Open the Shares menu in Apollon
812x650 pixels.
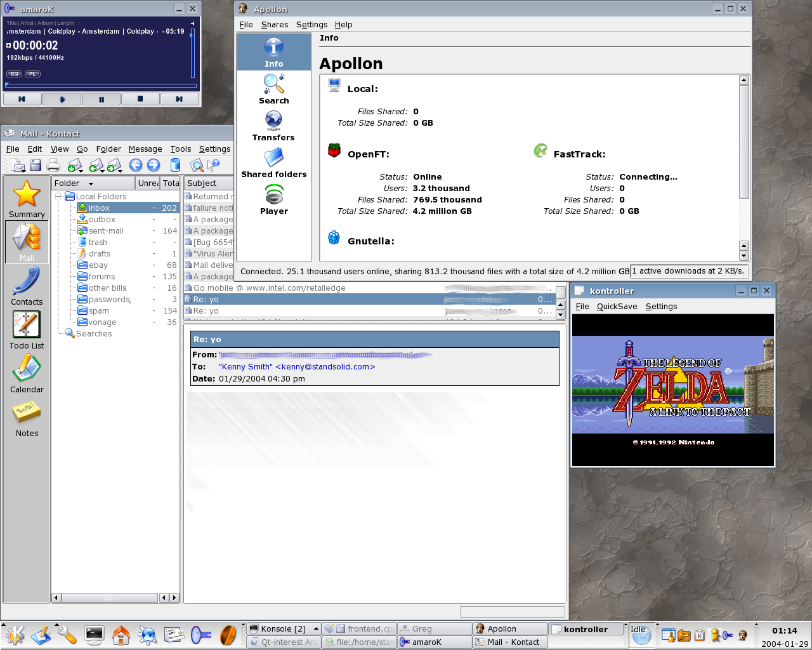click(275, 25)
